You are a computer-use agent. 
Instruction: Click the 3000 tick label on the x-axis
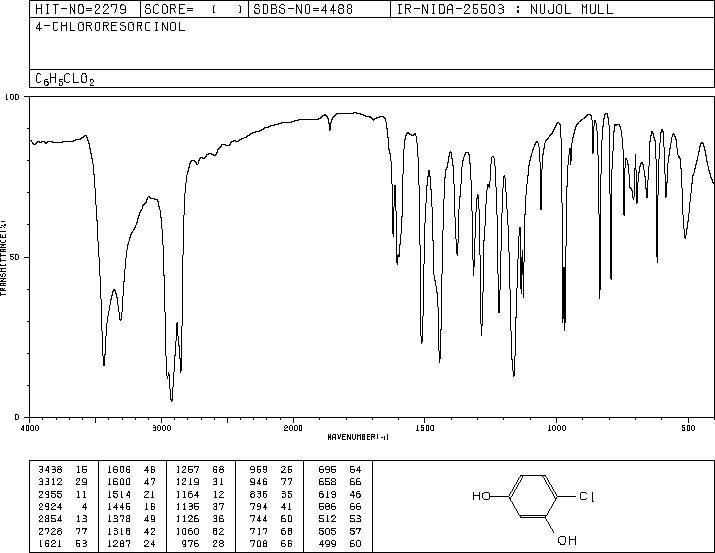[161, 428]
